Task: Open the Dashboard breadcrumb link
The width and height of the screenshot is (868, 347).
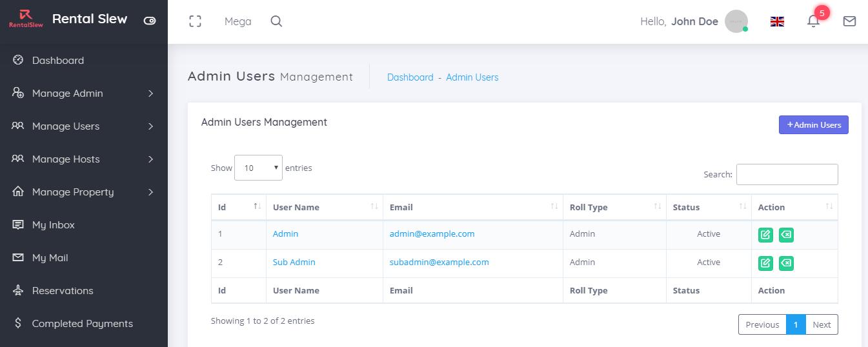Action: click(x=410, y=77)
